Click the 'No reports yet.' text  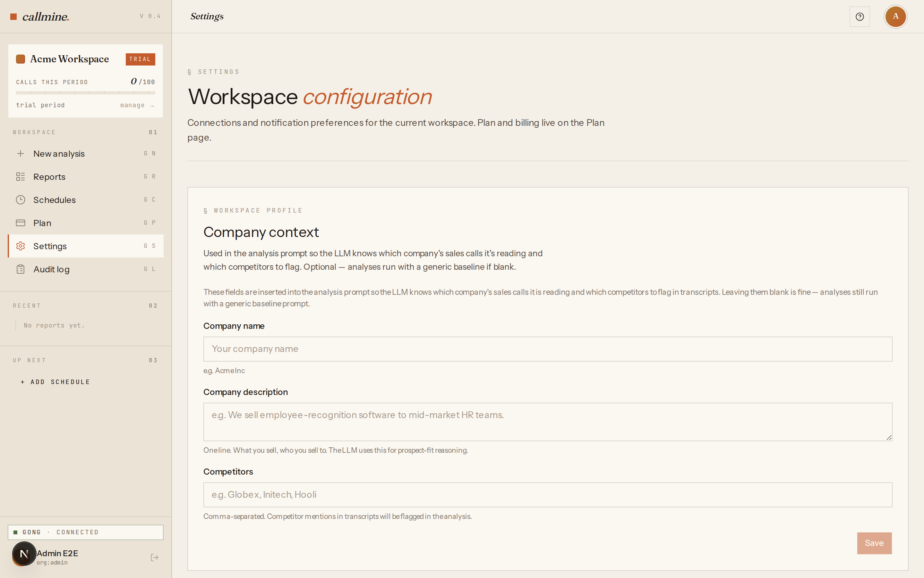[x=54, y=325]
